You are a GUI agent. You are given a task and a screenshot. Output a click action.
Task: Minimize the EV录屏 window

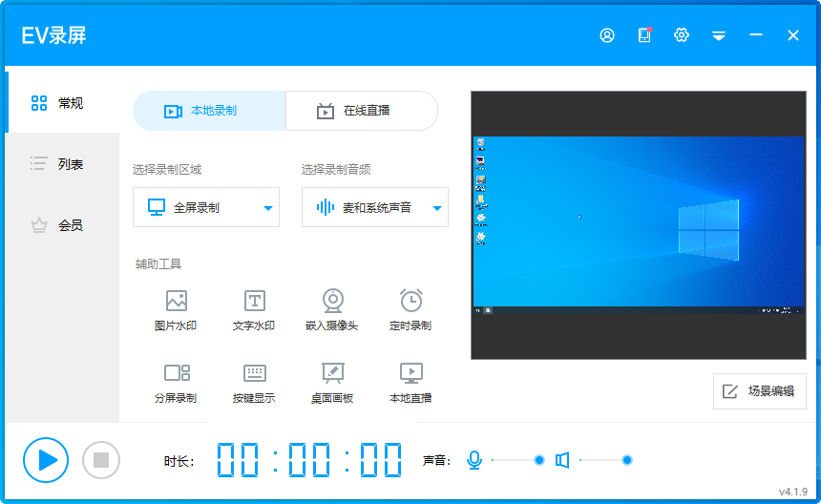point(755,35)
